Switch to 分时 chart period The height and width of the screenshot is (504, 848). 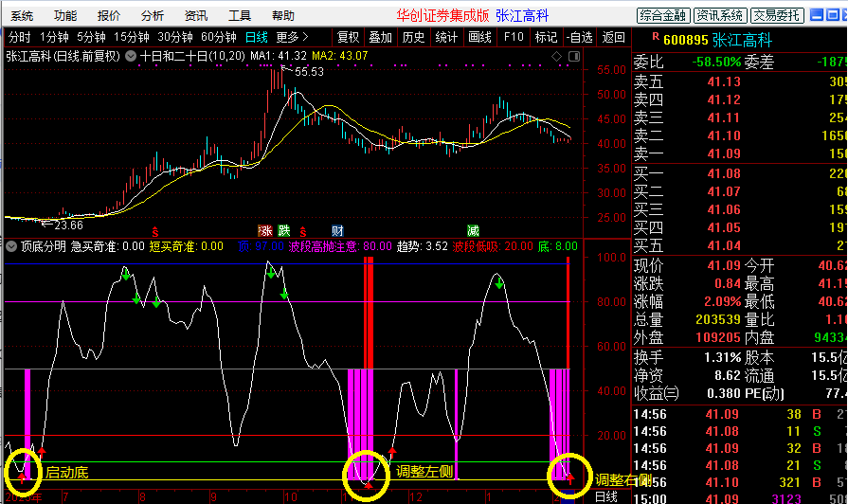coord(20,37)
